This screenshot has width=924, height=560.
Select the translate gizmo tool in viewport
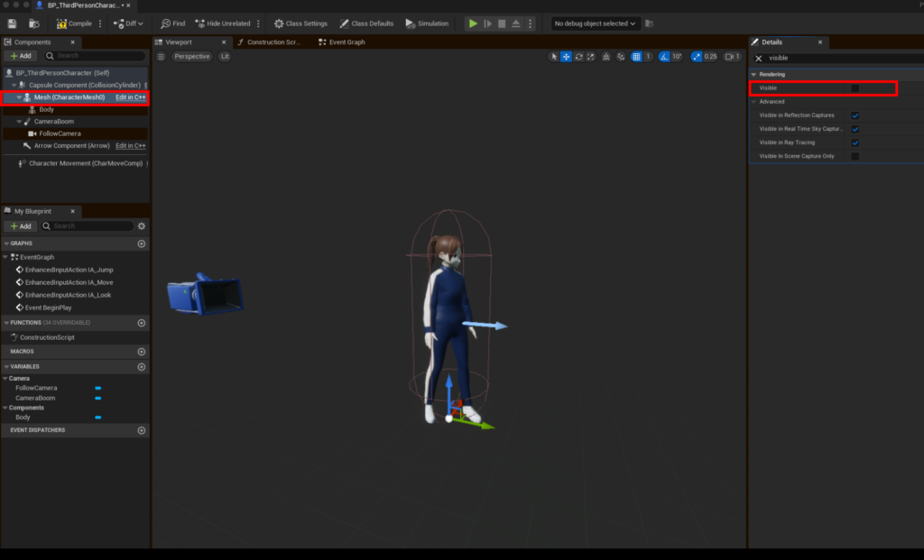pyautogui.click(x=566, y=57)
